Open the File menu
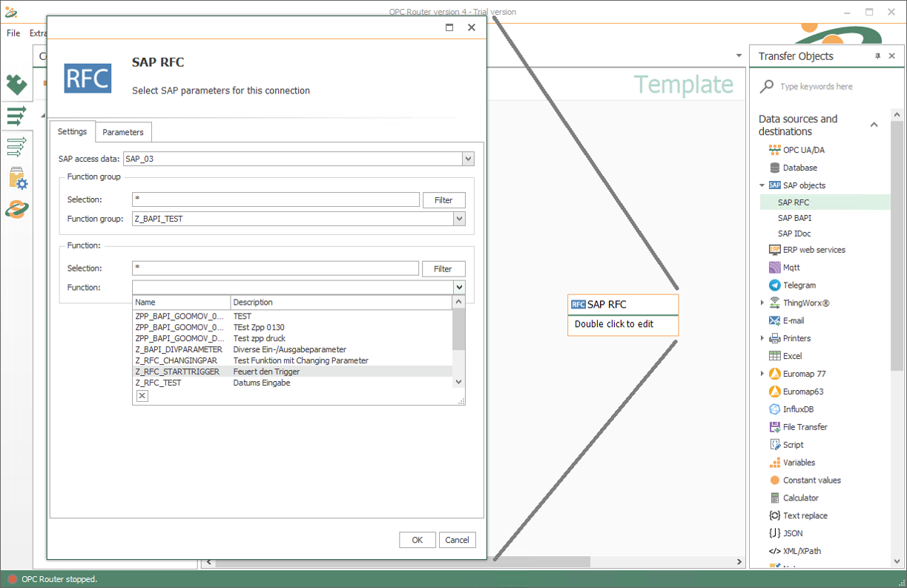The image size is (907, 588). (13, 33)
